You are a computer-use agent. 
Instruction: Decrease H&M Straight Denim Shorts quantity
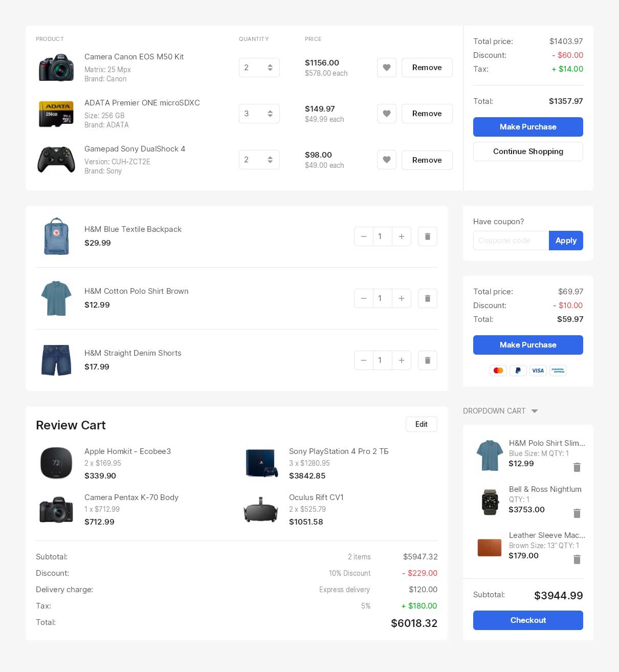(x=364, y=360)
